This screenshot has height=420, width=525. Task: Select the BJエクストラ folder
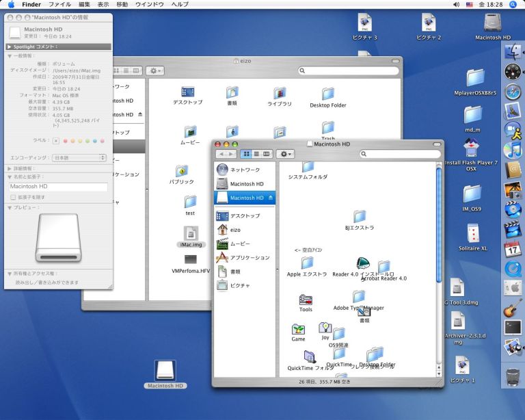tap(360, 220)
